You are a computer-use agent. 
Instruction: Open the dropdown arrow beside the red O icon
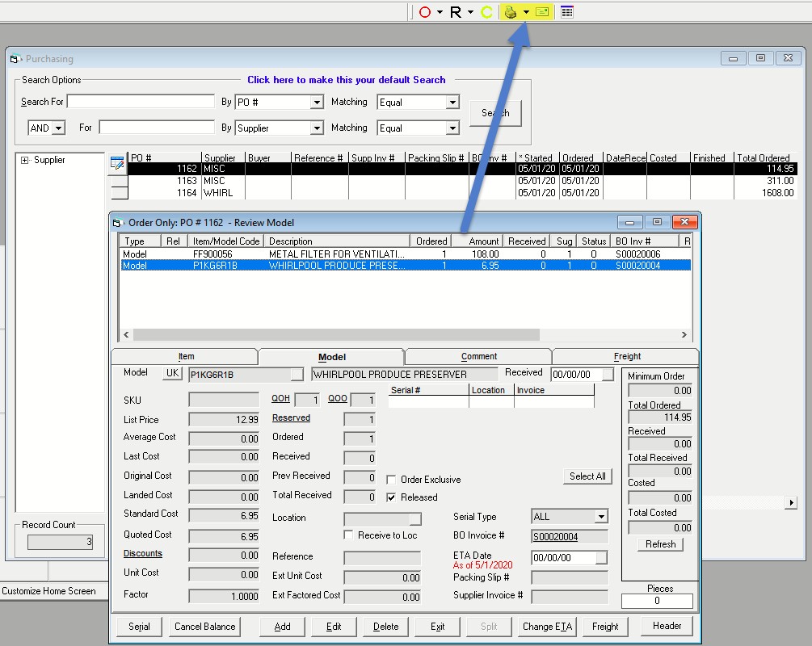click(x=440, y=12)
